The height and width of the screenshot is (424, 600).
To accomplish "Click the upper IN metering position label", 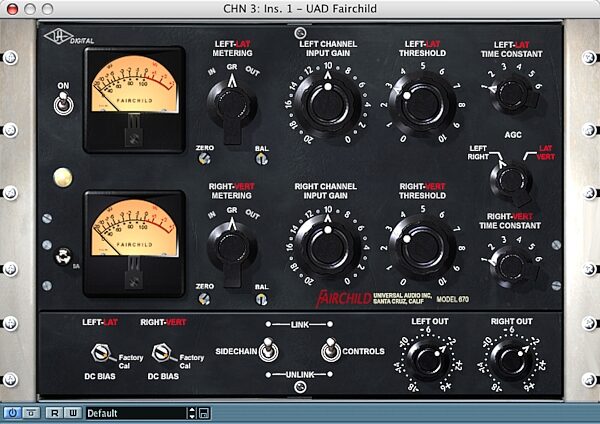I will point(212,71).
